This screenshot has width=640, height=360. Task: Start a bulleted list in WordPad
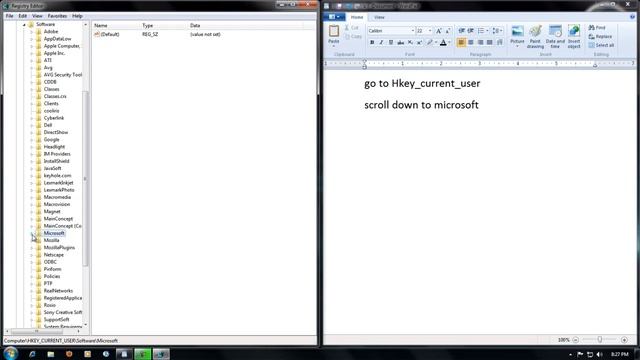pyautogui.click(x=481, y=31)
